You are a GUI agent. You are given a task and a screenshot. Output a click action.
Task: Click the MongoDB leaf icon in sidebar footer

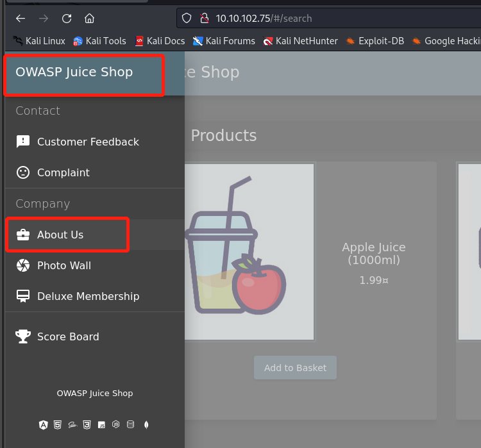coord(146,424)
